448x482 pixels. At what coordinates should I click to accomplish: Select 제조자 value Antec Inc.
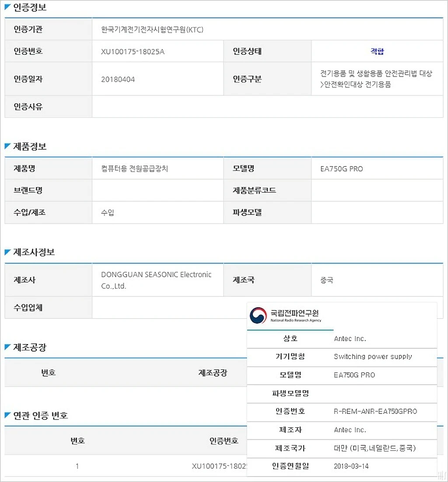[350, 430]
